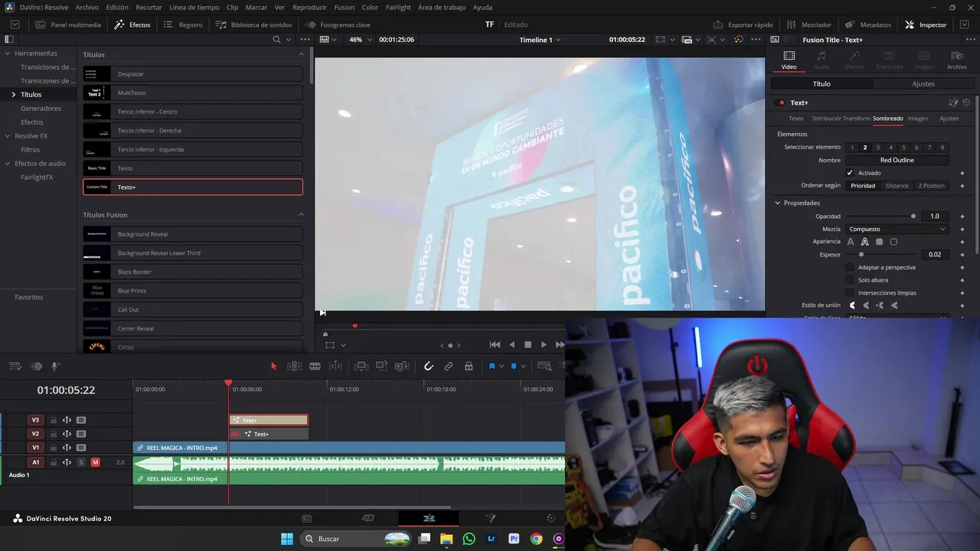Toggle the Efectos panel button
Image resolution: width=980 pixels, height=551 pixels.
(132, 24)
